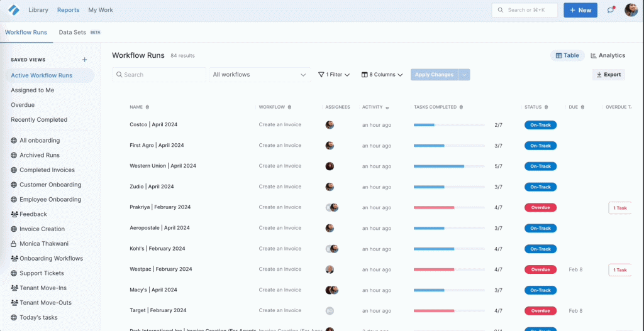This screenshot has height=331, width=644.
Task: Click the Process Street logo icon
Action: (x=14, y=10)
